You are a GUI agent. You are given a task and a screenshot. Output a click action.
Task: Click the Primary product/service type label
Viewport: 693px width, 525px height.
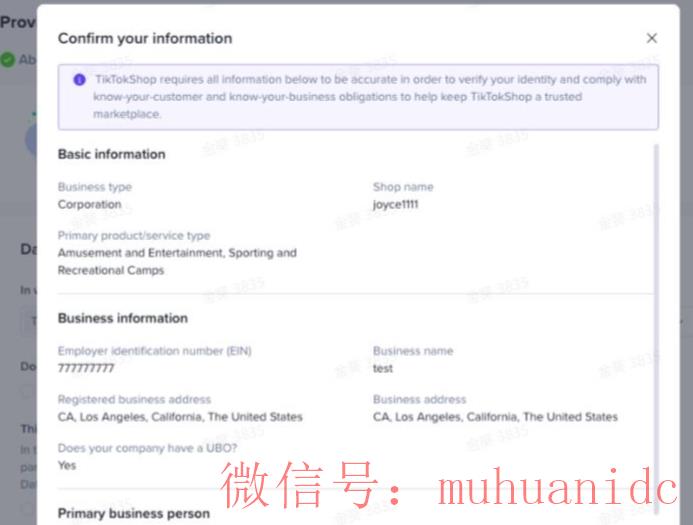pyautogui.click(x=133, y=236)
